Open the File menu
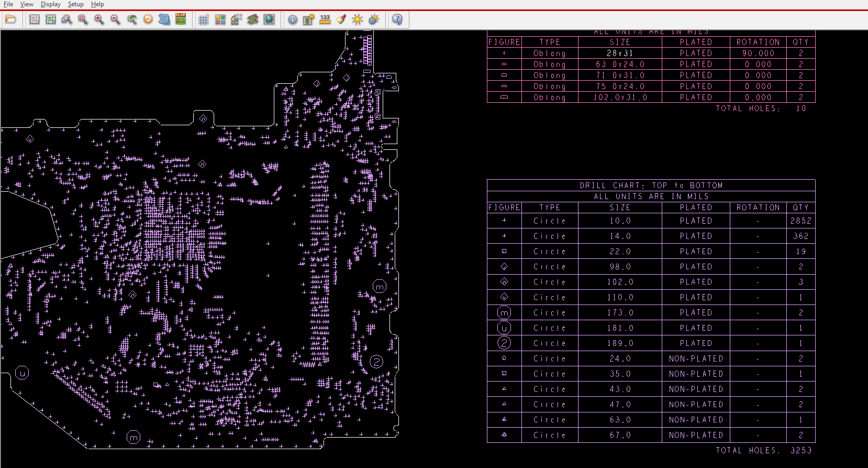Image resolution: width=868 pixels, height=468 pixels. click(8, 4)
